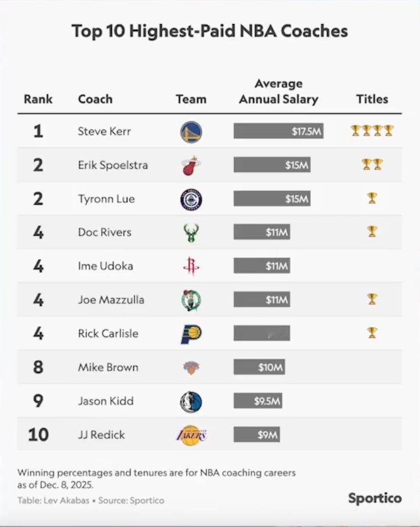
Task: Click Steve Kerr's four trophies
Action: 372,131
